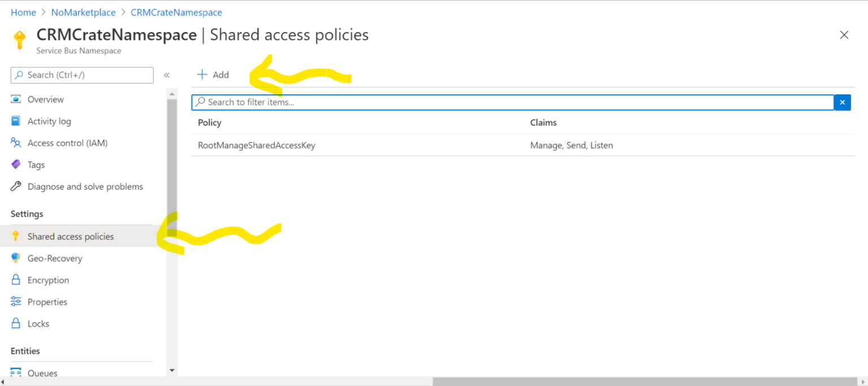
Task: Open Access control (IAM) settings
Action: point(17,143)
